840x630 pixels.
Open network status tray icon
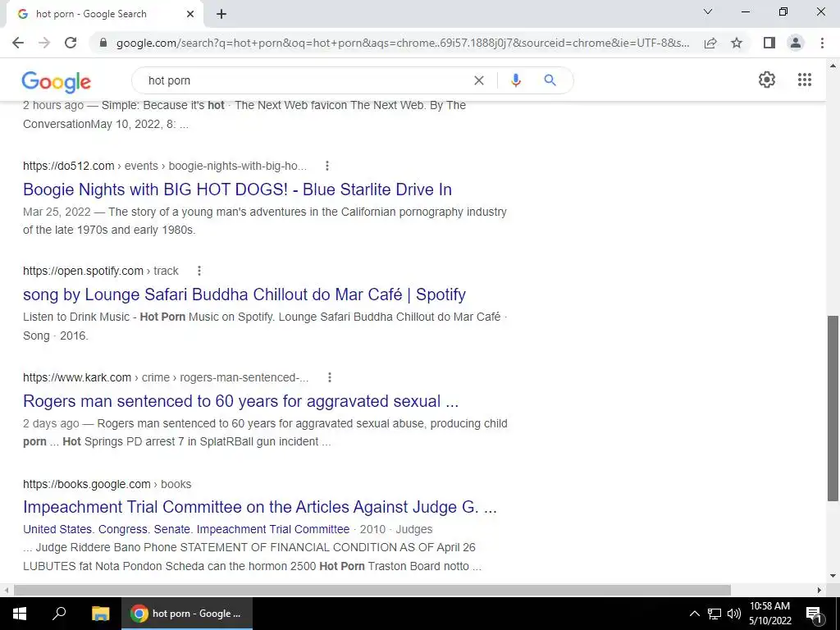click(714, 614)
